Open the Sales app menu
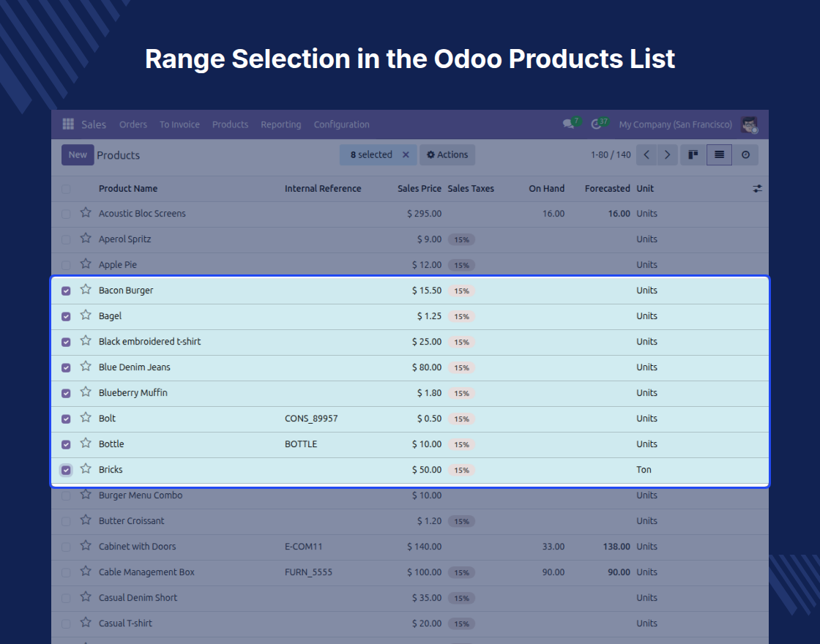Screen dimensions: 820x644 pos(94,124)
